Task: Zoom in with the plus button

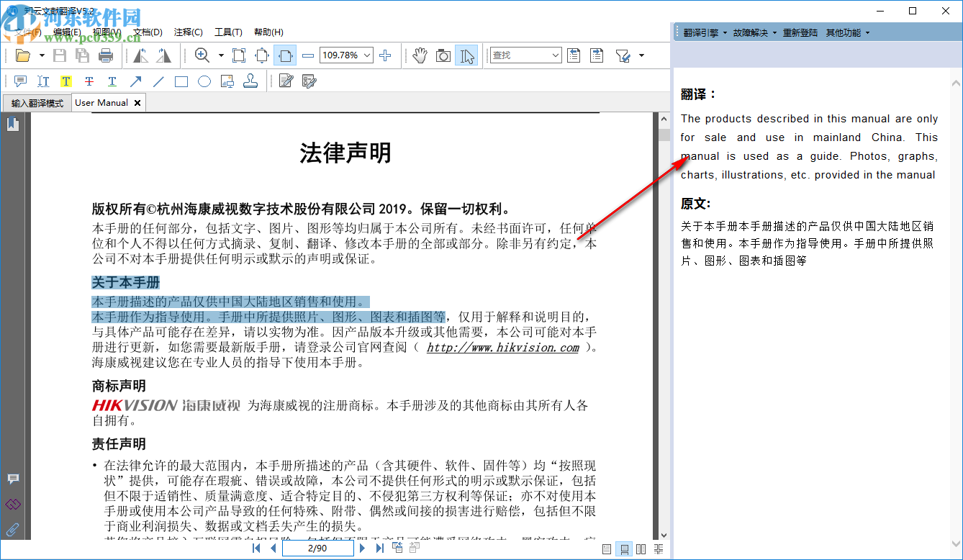Action: 385,55
